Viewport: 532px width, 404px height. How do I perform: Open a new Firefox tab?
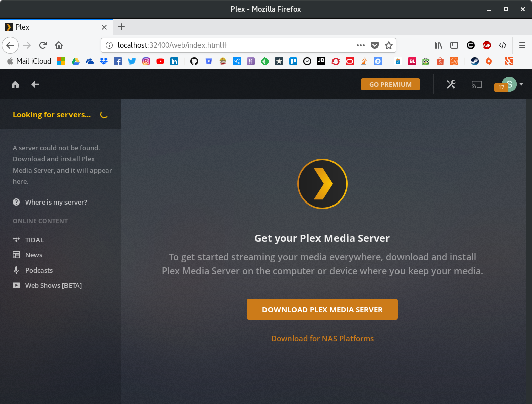(x=121, y=27)
